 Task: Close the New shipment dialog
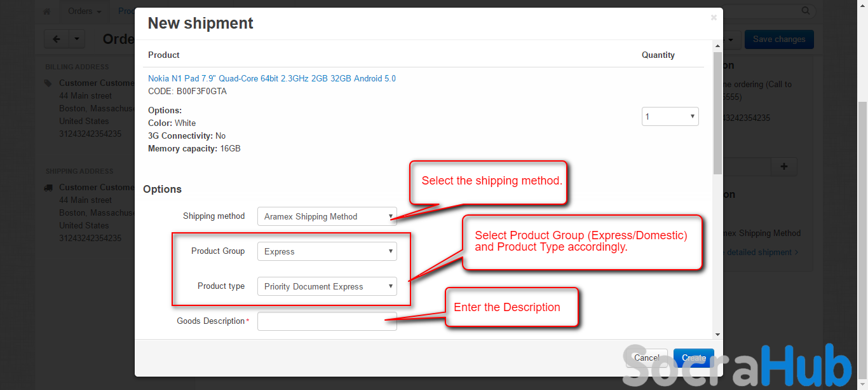pos(714,18)
